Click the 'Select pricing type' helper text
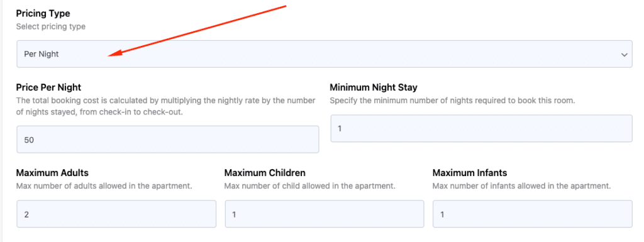Image resolution: width=644 pixels, height=242 pixels. [x=51, y=26]
